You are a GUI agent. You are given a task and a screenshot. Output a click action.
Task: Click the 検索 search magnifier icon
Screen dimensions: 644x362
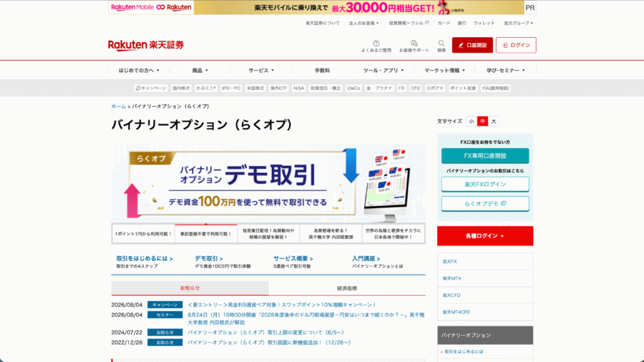tap(441, 46)
